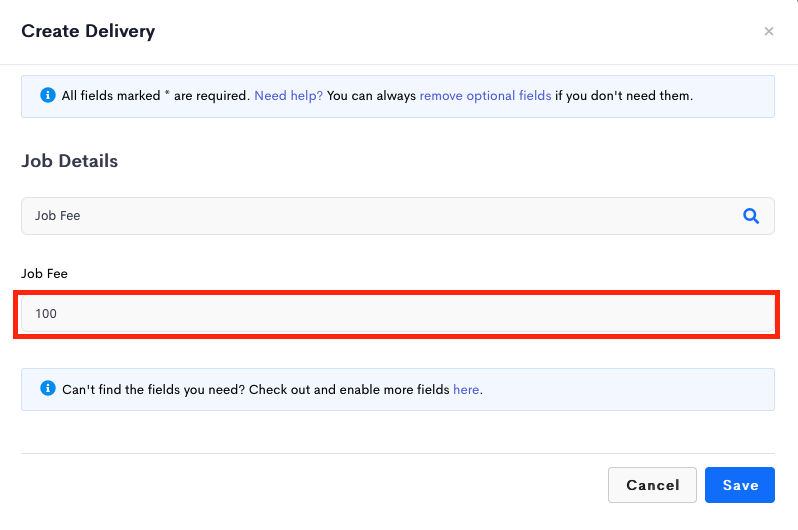Click the 'Create Delivery' dialog title

(88, 31)
